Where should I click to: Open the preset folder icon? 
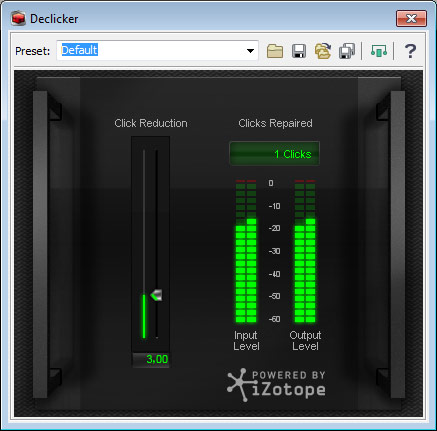point(275,51)
